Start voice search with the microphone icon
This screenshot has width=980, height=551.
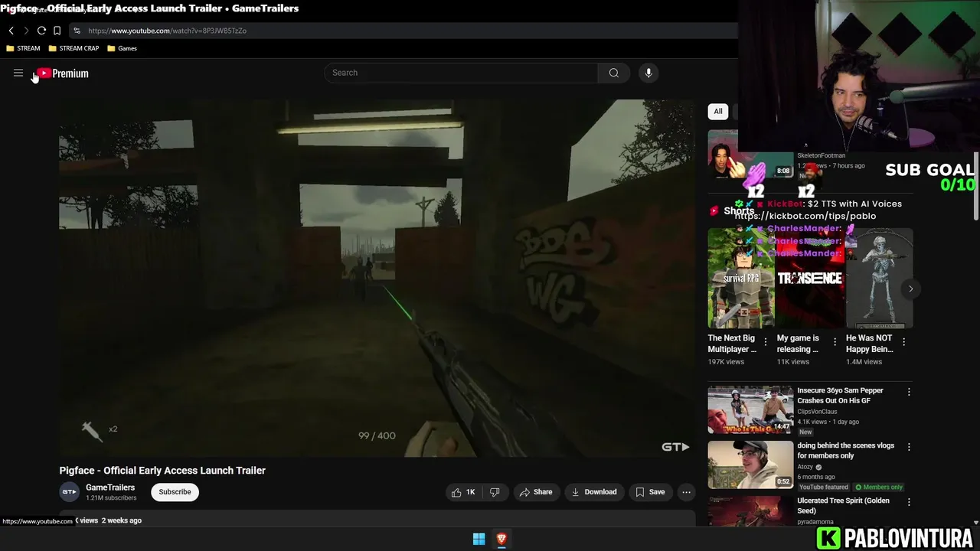pyautogui.click(x=648, y=73)
